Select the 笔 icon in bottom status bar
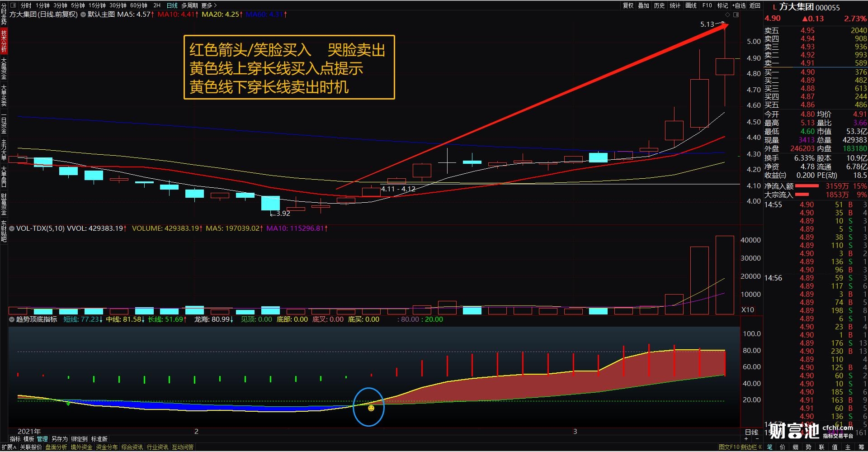Viewport: 868px width, 452px height. 770,447
